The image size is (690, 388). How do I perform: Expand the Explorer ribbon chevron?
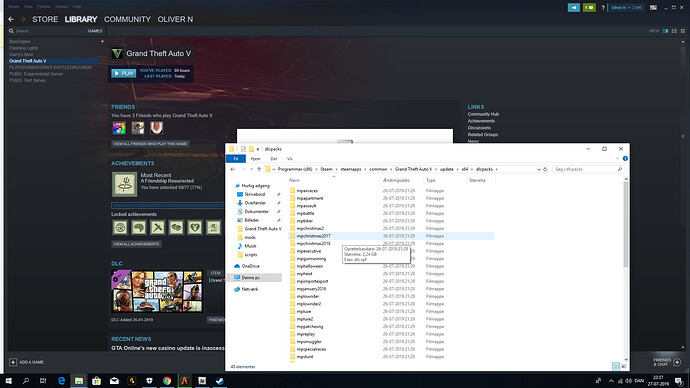tap(617, 158)
